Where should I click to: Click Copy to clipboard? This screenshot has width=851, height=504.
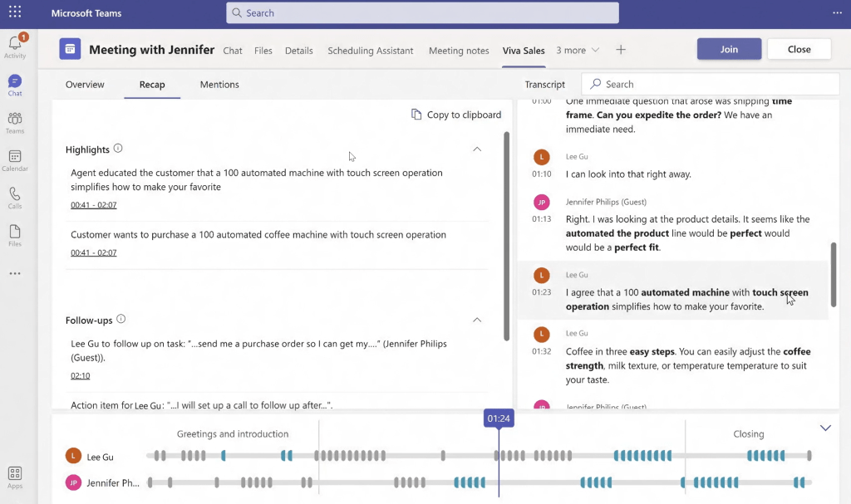(x=456, y=115)
